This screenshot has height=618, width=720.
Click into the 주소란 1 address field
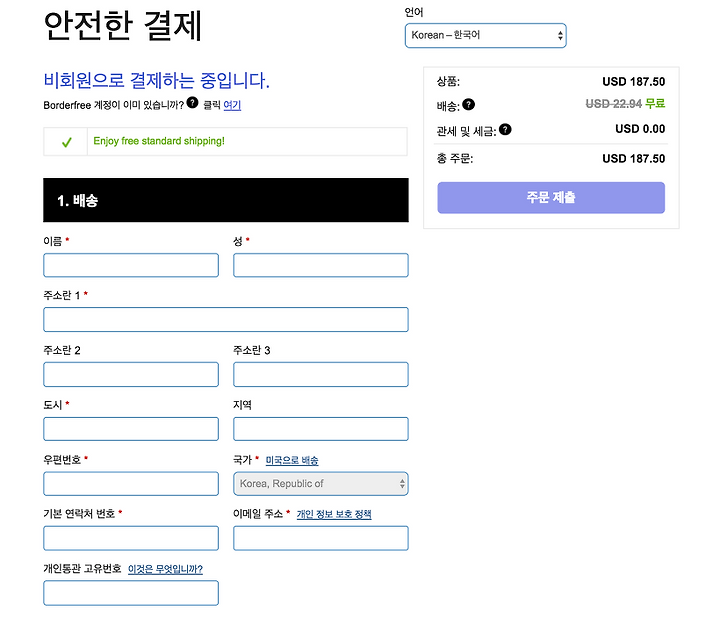pyautogui.click(x=225, y=320)
